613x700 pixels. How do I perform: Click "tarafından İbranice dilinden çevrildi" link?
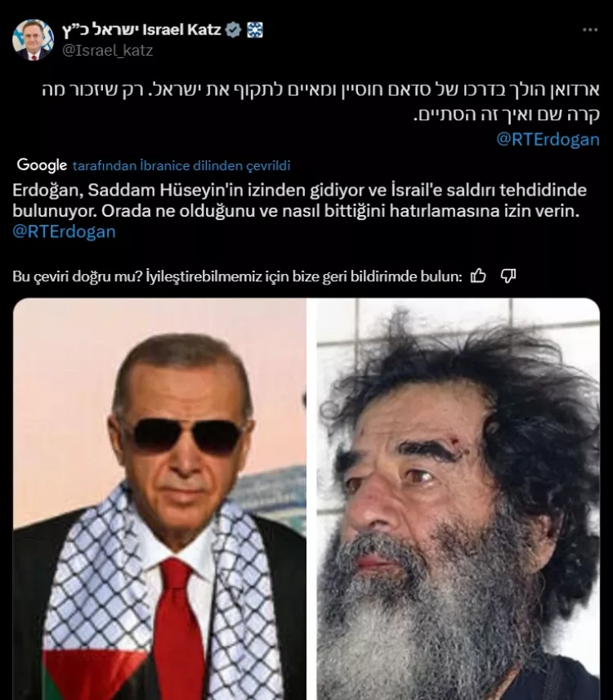tap(181, 166)
